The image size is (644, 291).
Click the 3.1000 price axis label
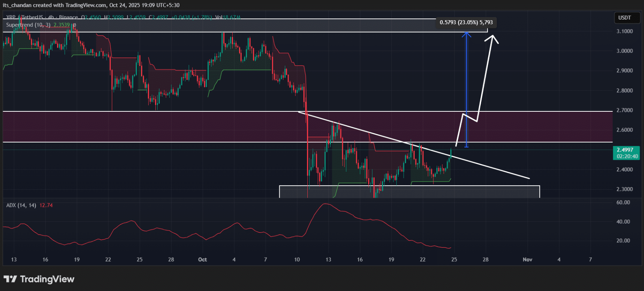[x=624, y=31]
